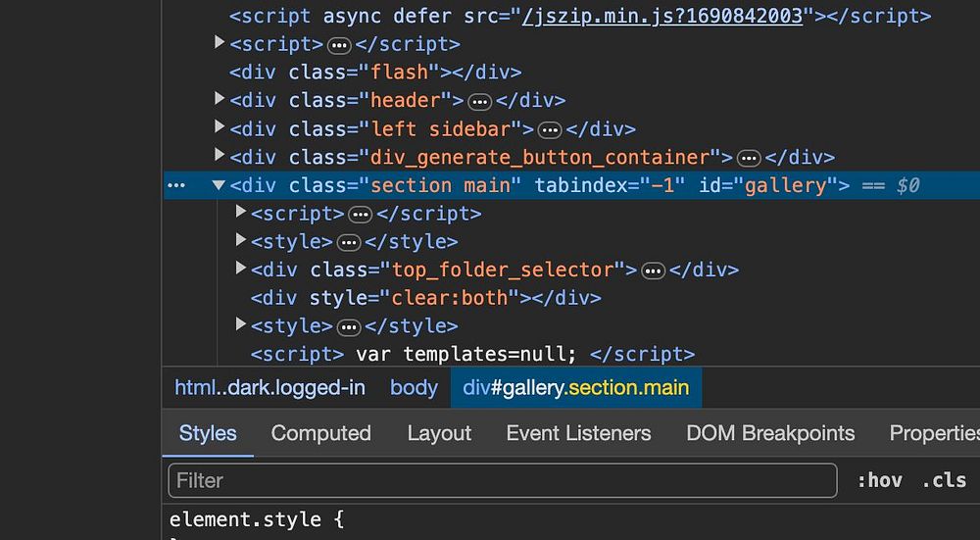This screenshot has height=540, width=980.
Task: Expand the div class header node
Action: (x=220, y=98)
